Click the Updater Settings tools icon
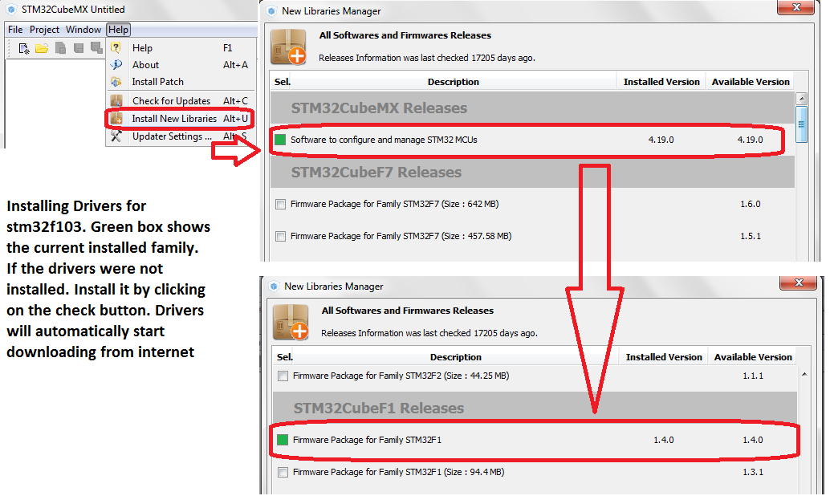Screen dimensions: 830x504 pyautogui.click(x=116, y=136)
